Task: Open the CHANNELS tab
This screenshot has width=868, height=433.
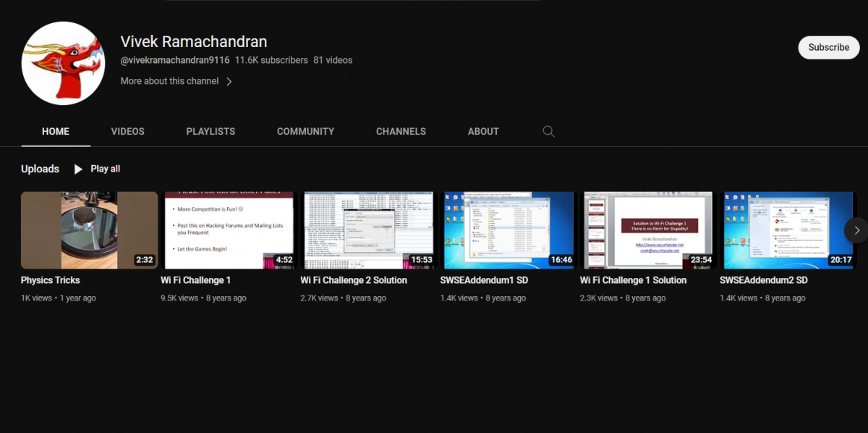Action: [401, 131]
